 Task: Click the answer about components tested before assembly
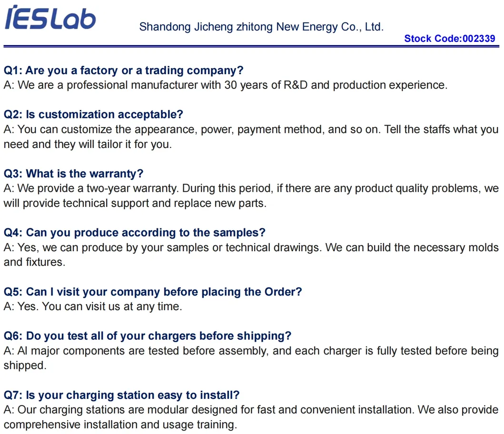coord(251,351)
